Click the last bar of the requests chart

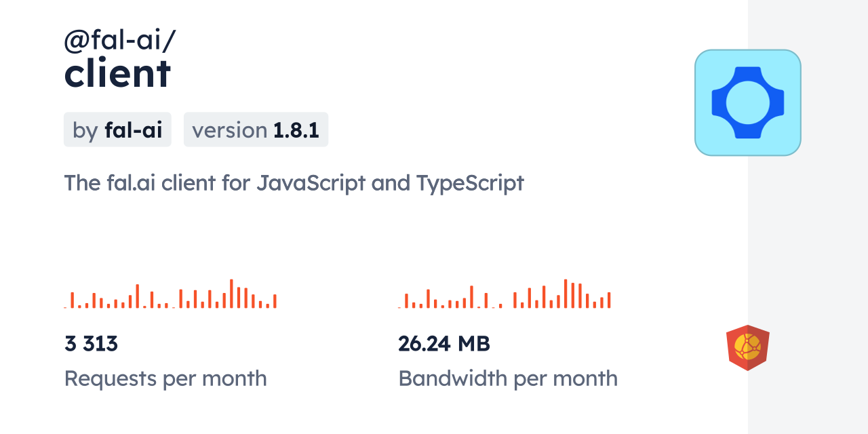coord(275,301)
